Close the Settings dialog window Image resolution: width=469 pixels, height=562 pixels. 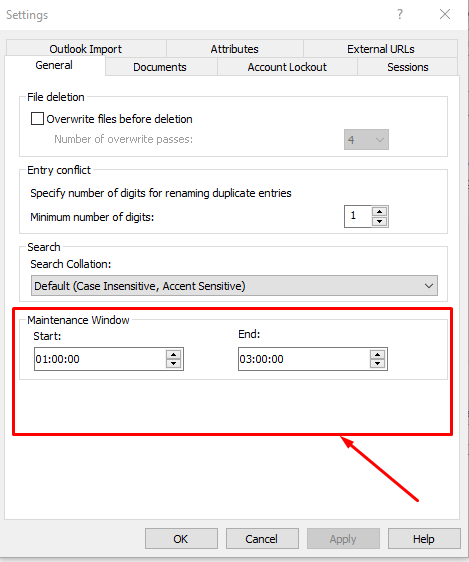pyautogui.click(x=445, y=14)
